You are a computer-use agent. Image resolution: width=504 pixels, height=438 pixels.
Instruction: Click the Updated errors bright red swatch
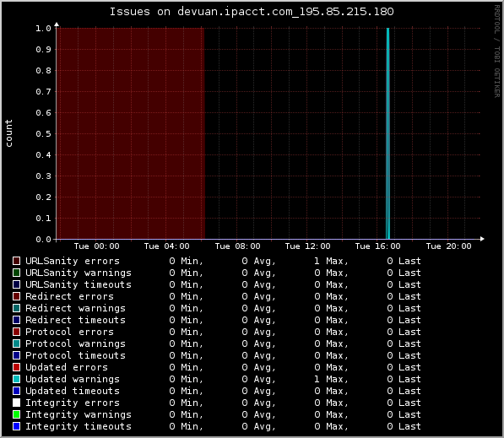(x=16, y=367)
